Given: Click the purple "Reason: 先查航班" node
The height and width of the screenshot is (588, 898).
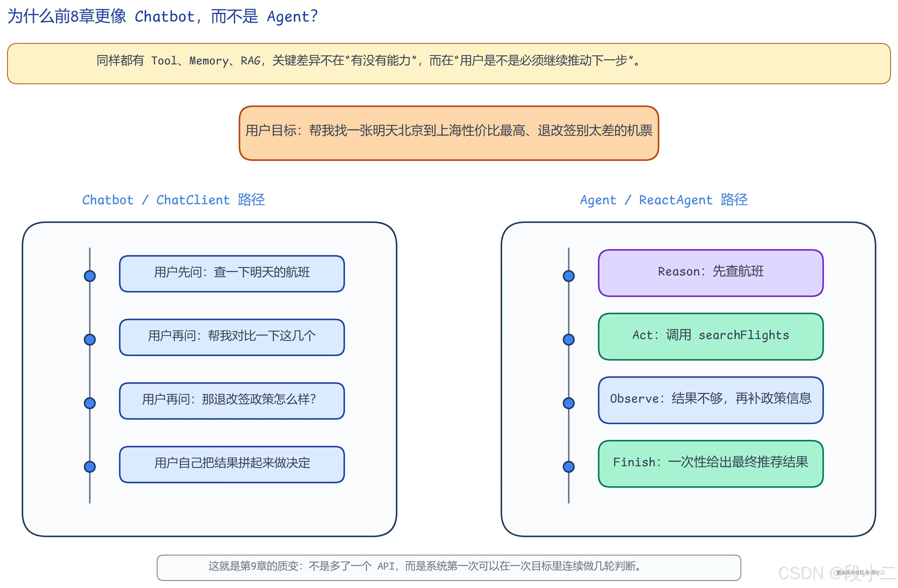Looking at the screenshot, I should [711, 273].
